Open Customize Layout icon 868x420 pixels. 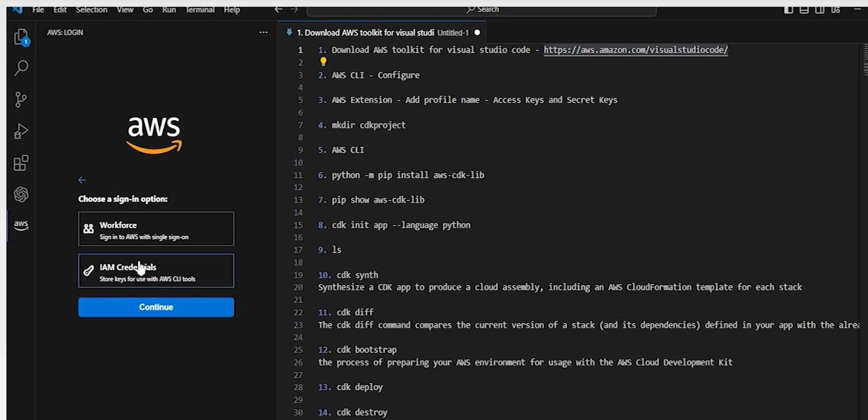[x=835, y=9]
